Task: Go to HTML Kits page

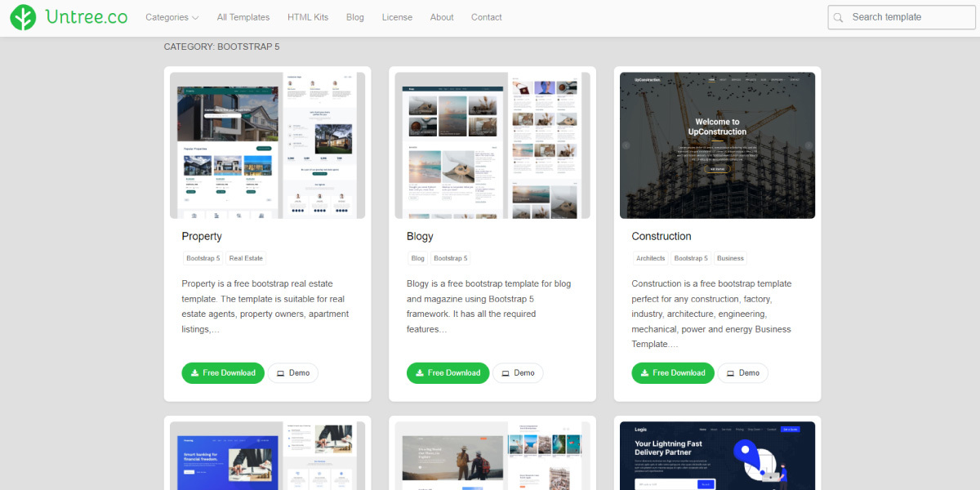Action: [308, 17]
